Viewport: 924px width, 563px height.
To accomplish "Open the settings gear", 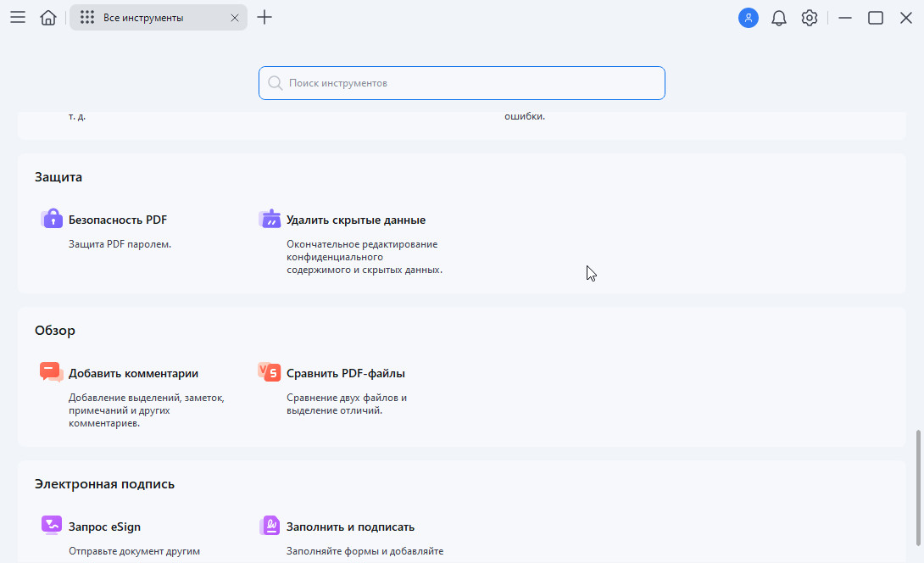I will point(810,18).
